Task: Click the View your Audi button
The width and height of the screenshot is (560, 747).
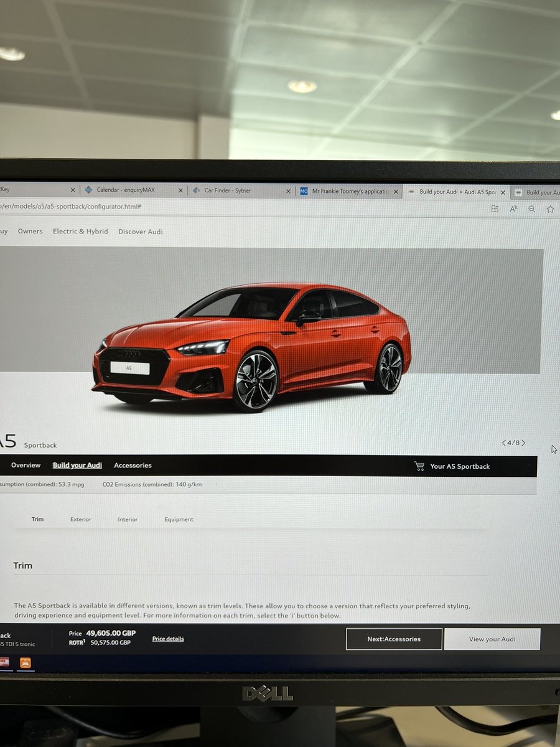Action: pyautogui.click(x=492, y=639)
